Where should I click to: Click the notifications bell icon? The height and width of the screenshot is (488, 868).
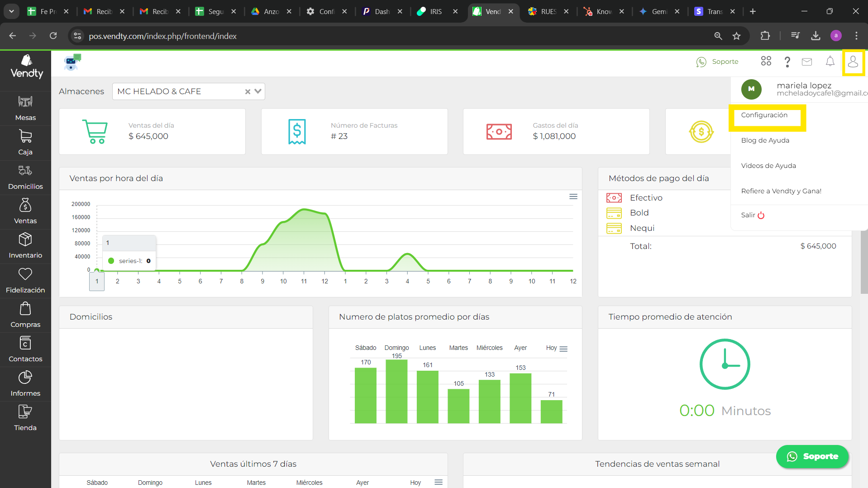tap(830, 62)
